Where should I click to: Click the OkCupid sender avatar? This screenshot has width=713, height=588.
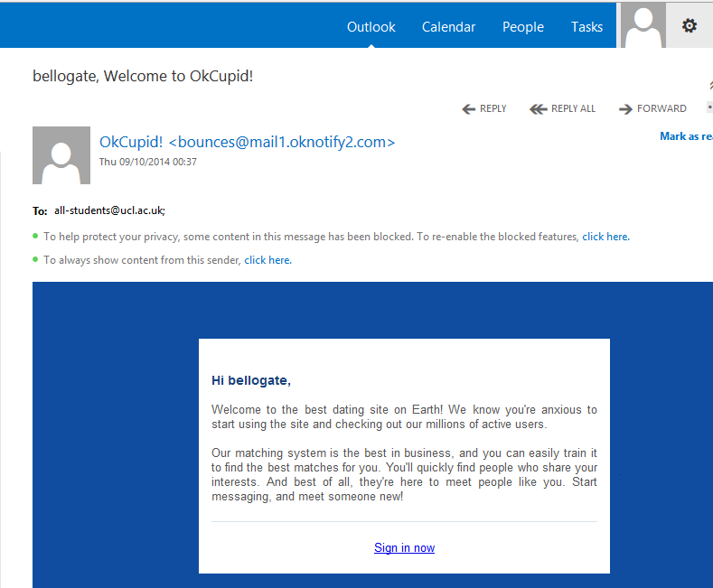pos(61,155)
